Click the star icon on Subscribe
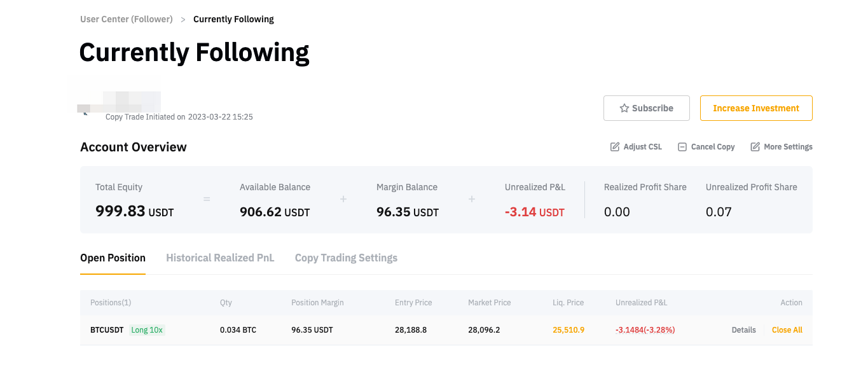The height and width of the screenshot is (381, 868). coord(624,108)
